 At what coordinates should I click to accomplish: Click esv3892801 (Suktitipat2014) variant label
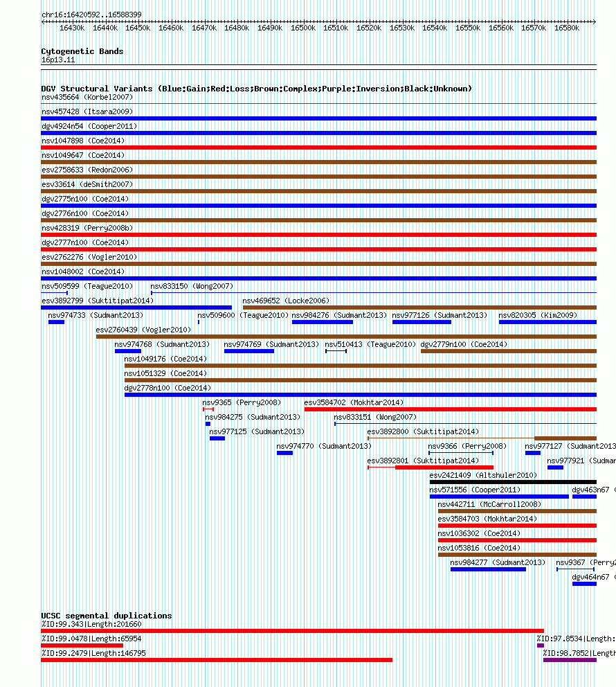point(423,461)
